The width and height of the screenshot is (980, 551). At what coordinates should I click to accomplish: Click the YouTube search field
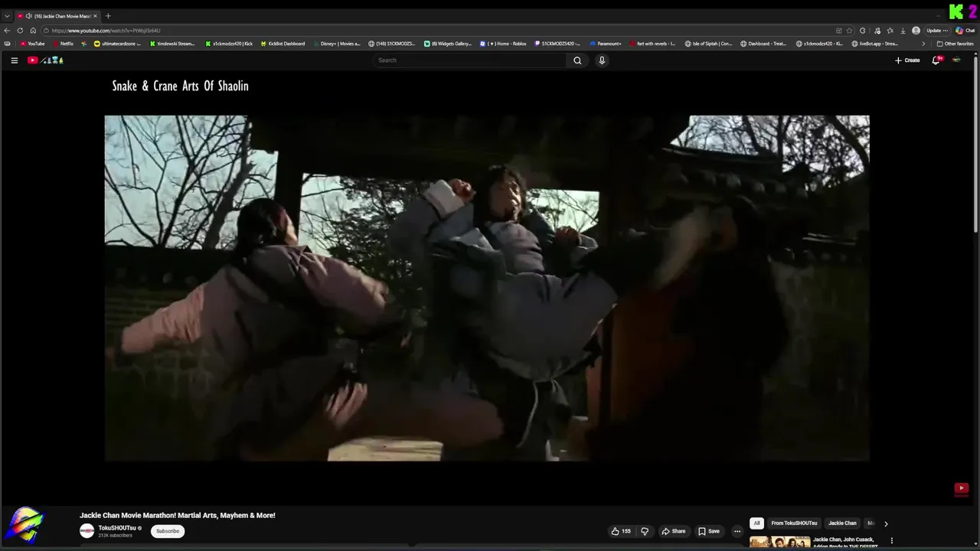[x=470, y=60]
